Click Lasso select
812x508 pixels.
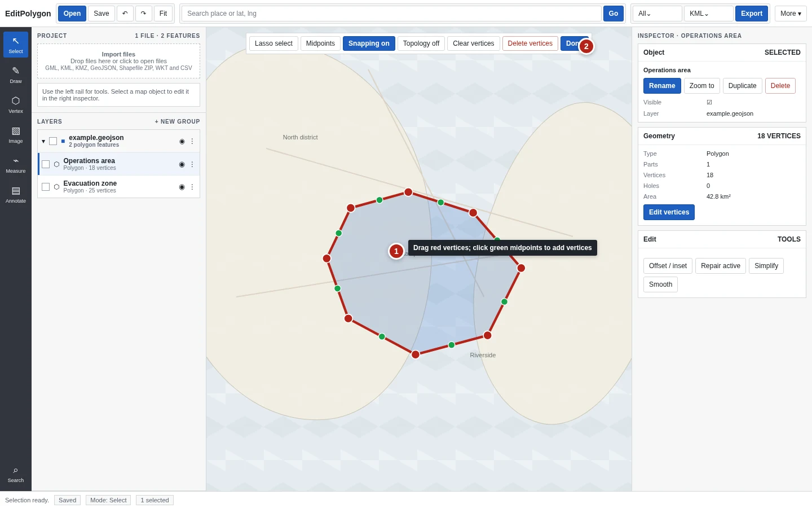click(273, 43)
